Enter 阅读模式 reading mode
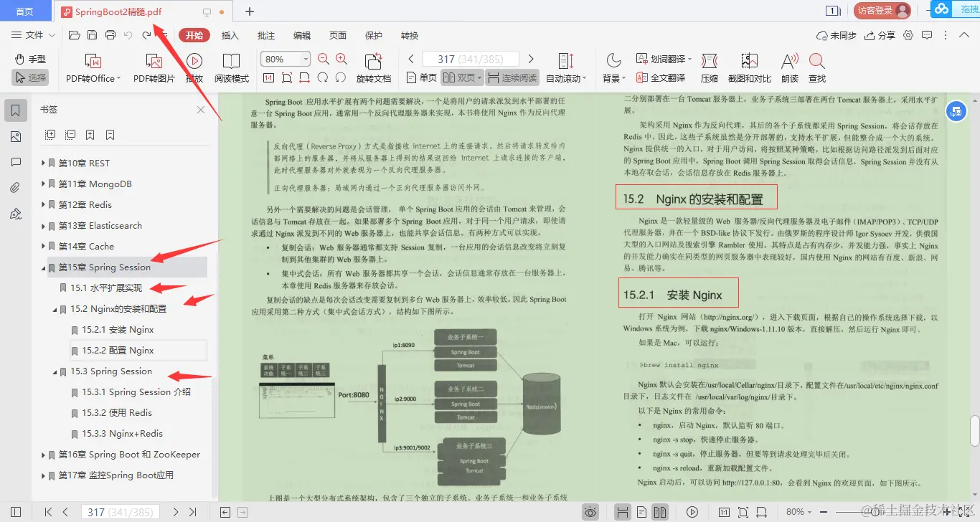The image size is (980, 522). (231, 67)
